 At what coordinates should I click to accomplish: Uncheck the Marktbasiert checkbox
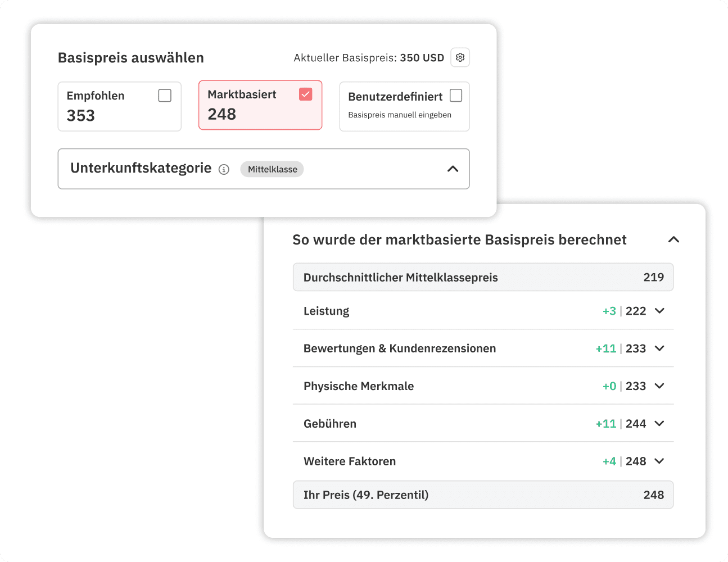click(306, 94)
